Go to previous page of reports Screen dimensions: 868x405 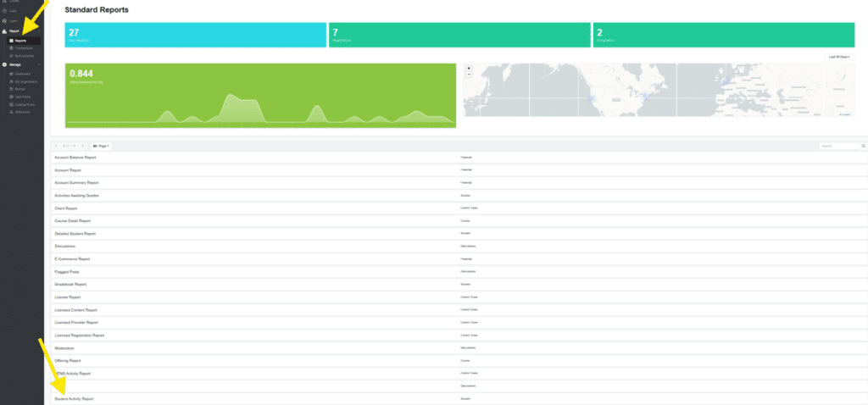[56, 146]
